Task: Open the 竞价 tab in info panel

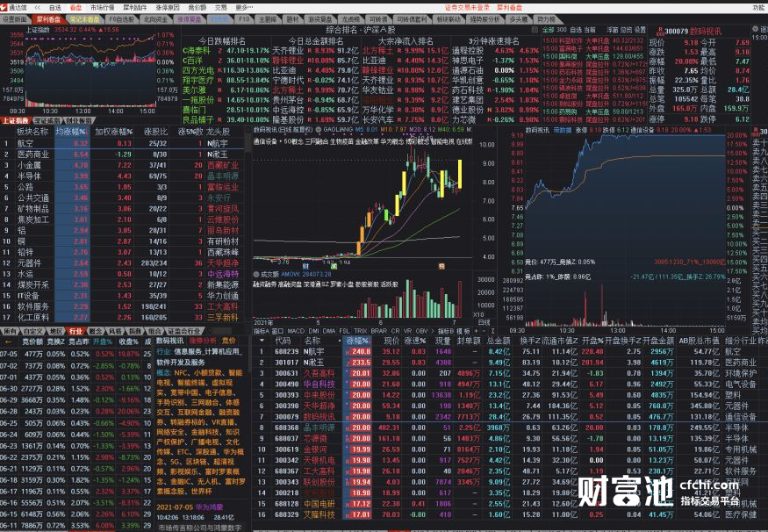Action: tap(229, 341)
